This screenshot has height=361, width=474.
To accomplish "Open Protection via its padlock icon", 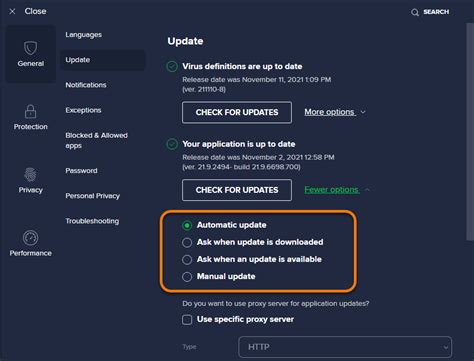I will coord(30,111).
